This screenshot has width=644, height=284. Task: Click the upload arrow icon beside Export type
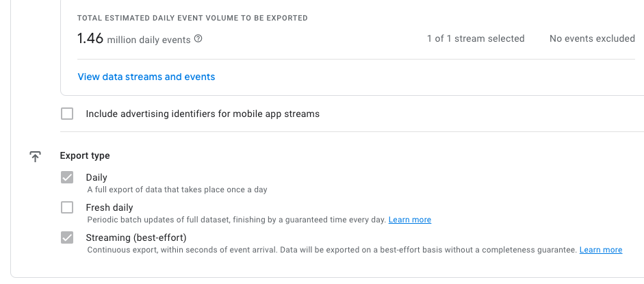coord(36,157)
